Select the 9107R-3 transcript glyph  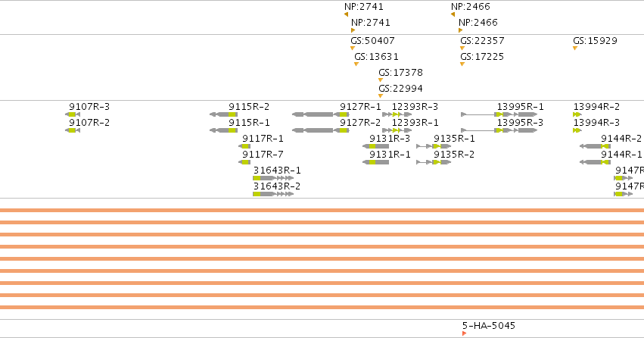click(x=73, y=114)
